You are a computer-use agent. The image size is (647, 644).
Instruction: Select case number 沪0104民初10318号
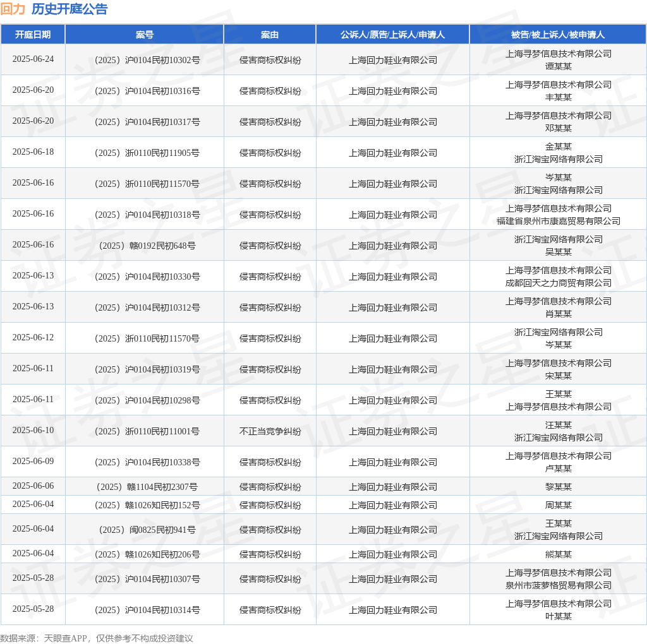pos(147,215)
